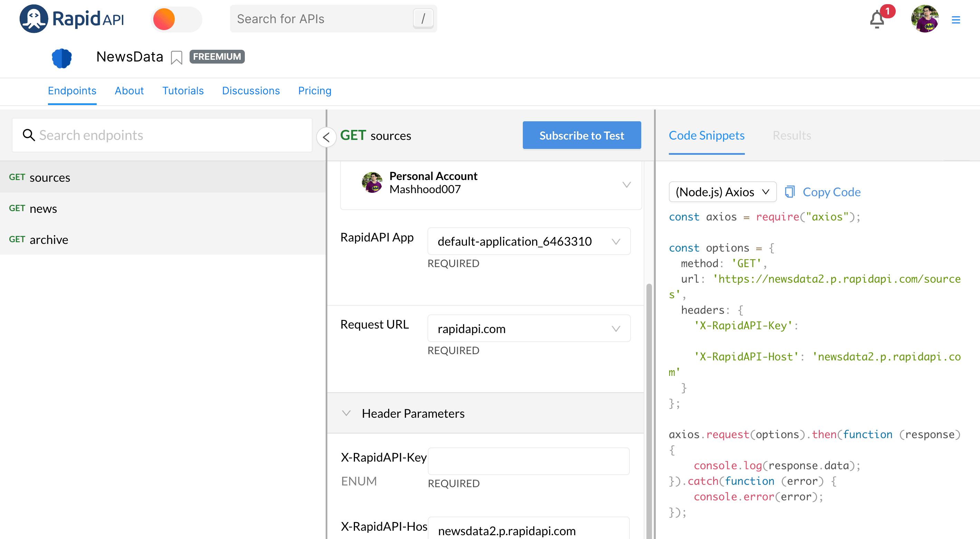Click the console.log(response.data) line

tap(777, 465)
